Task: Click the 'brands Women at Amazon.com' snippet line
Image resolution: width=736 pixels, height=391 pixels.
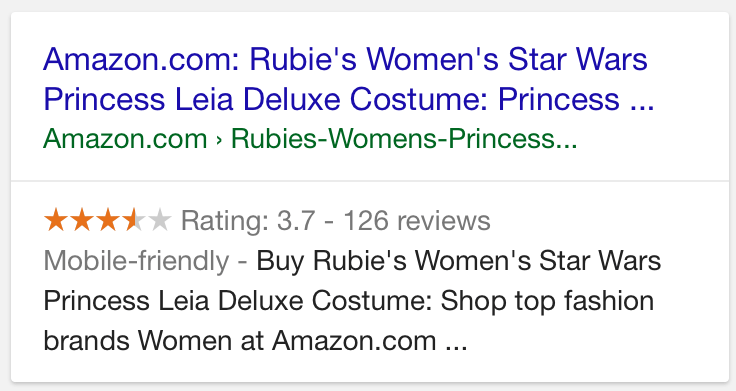Action: (240, 340)
